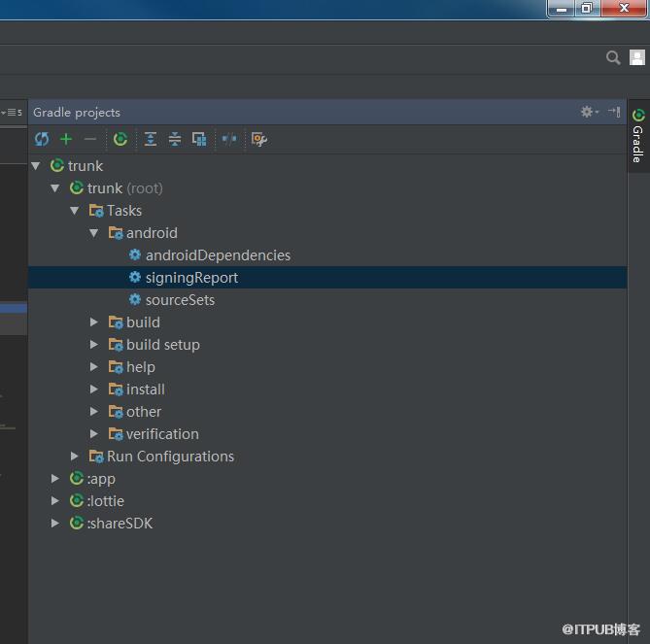Select the sourceSets task

[x=327, y=300]
